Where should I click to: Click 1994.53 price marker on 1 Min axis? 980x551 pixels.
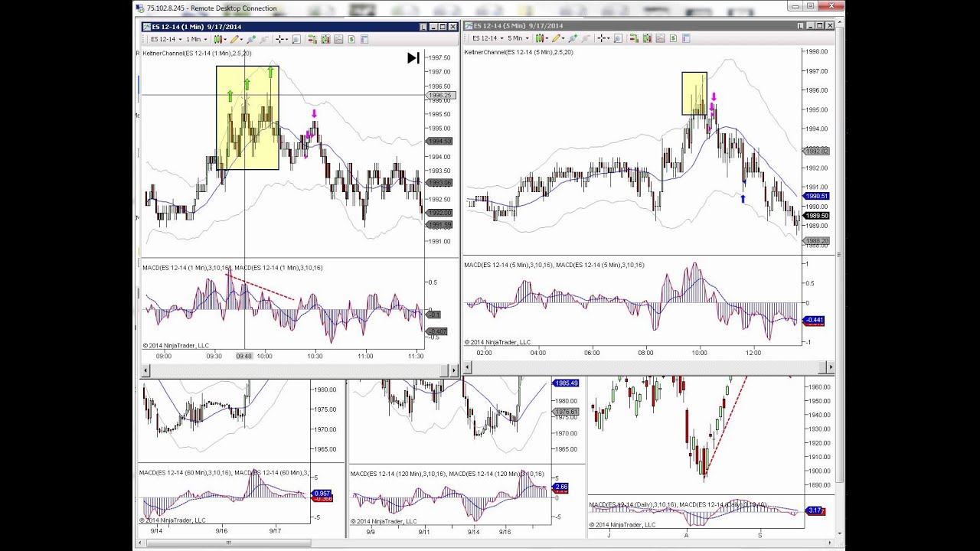[x=440, y=142]
